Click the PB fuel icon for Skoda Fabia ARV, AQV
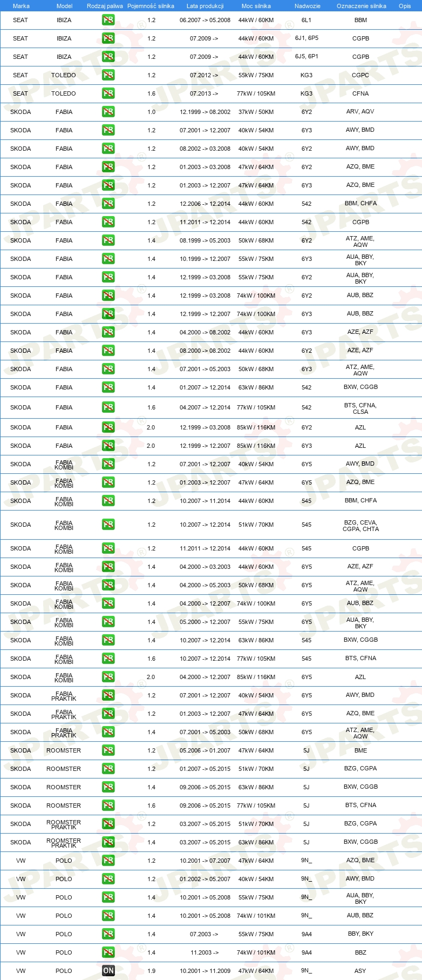This screenshot has height=980, width=422. 108,112
